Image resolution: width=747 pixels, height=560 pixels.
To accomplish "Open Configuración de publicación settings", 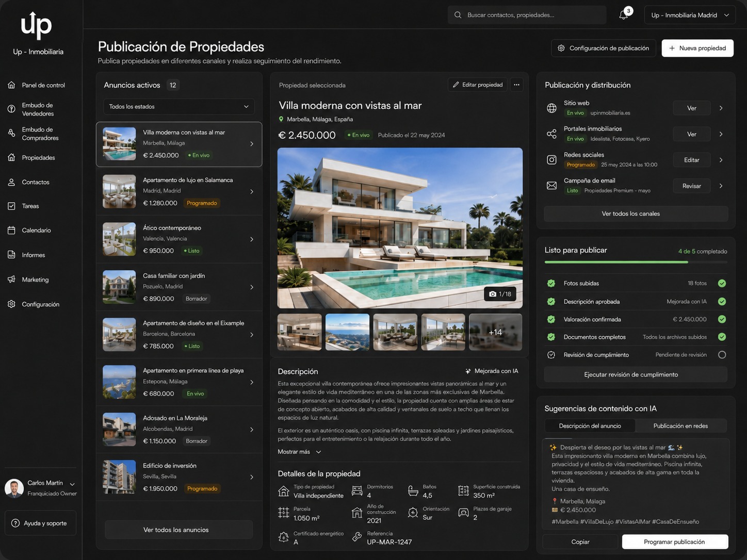I will click(604, 48).
